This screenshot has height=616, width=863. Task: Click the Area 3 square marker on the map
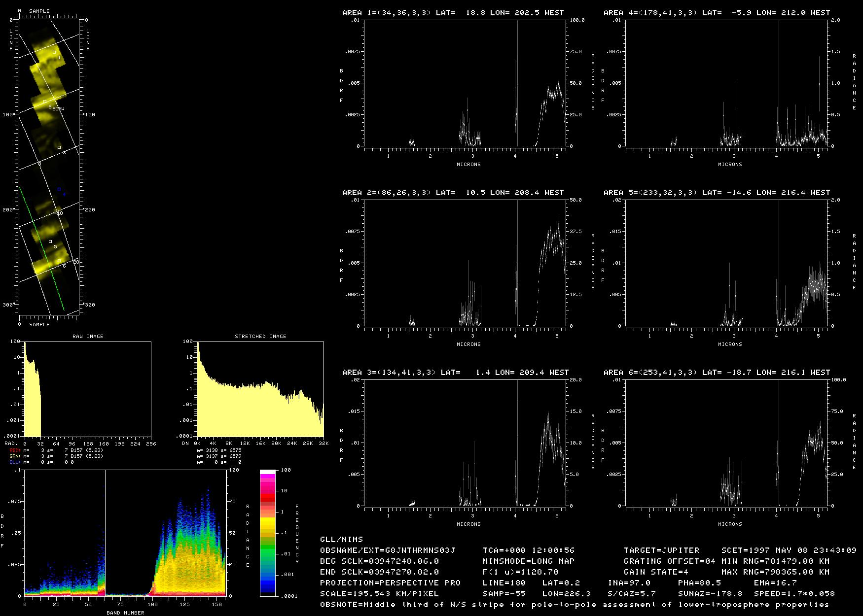point(59,147)
